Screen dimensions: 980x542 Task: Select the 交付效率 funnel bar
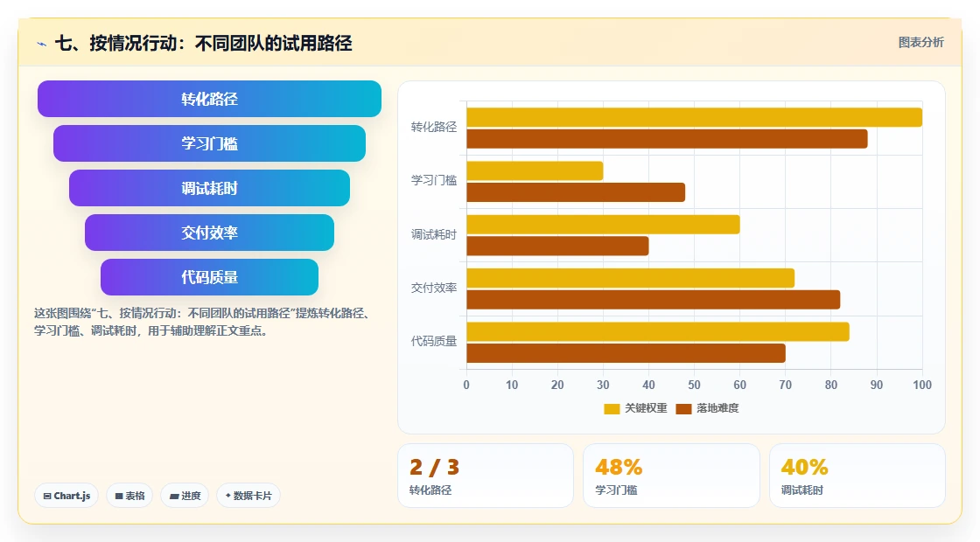[x=209, y=233]
